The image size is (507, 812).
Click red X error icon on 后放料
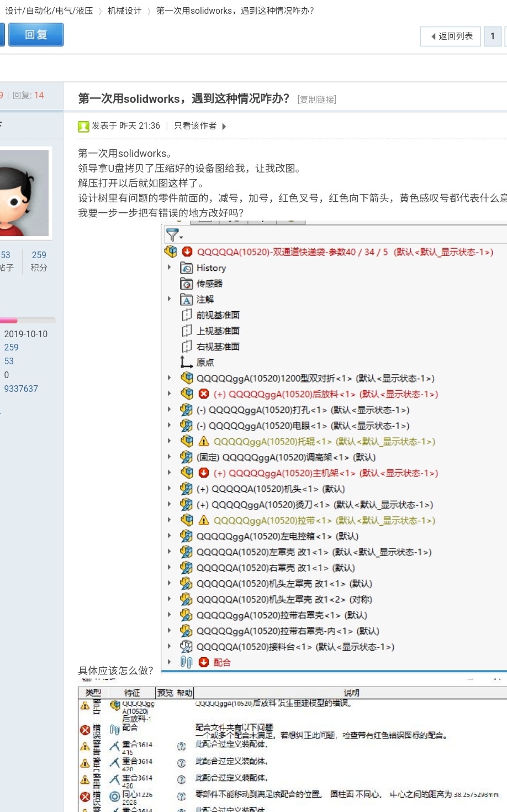tap(204, 394)
